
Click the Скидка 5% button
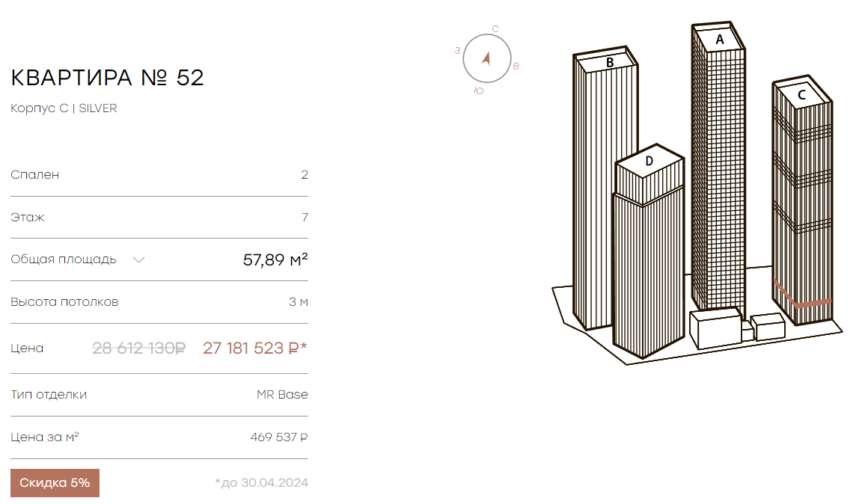tap(55, 482)
